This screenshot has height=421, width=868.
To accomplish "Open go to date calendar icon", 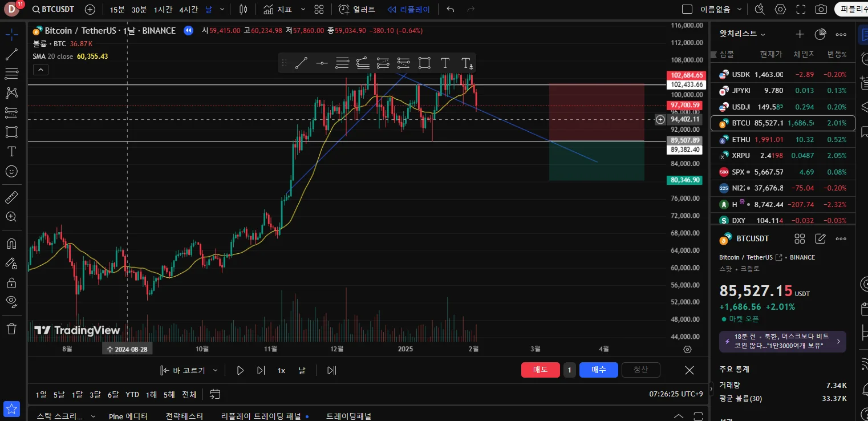I will 215,394.
